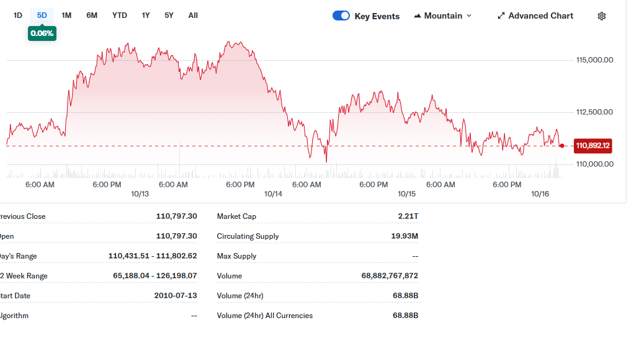The width and height of the screenshot is (639, 364).
Task: Click the 112,500.00 axis label
Action: click(594, 112)
